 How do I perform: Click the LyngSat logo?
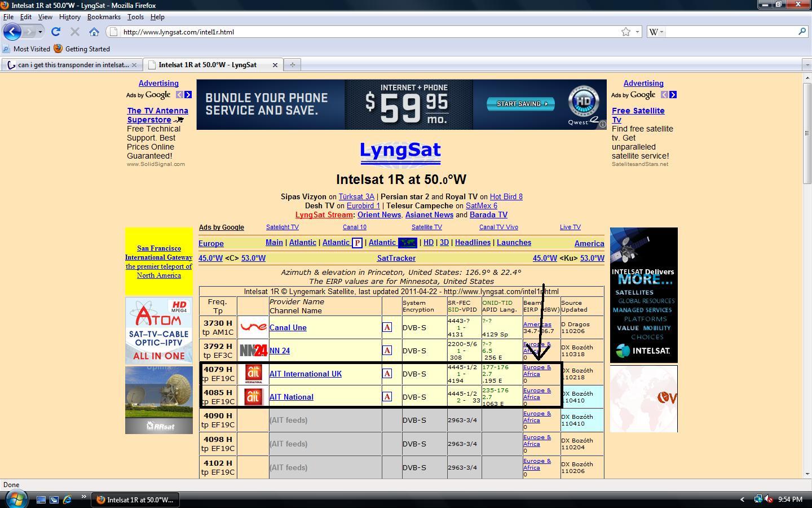400,154
